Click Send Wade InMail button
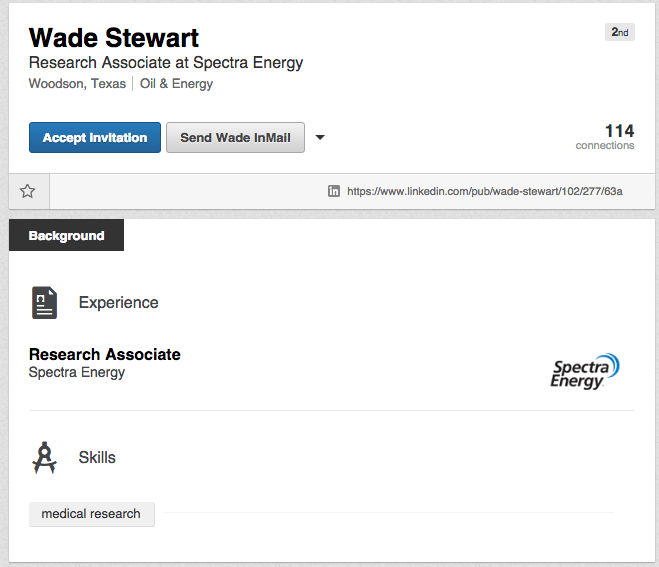659x567 pixels. tap(235, 138)
